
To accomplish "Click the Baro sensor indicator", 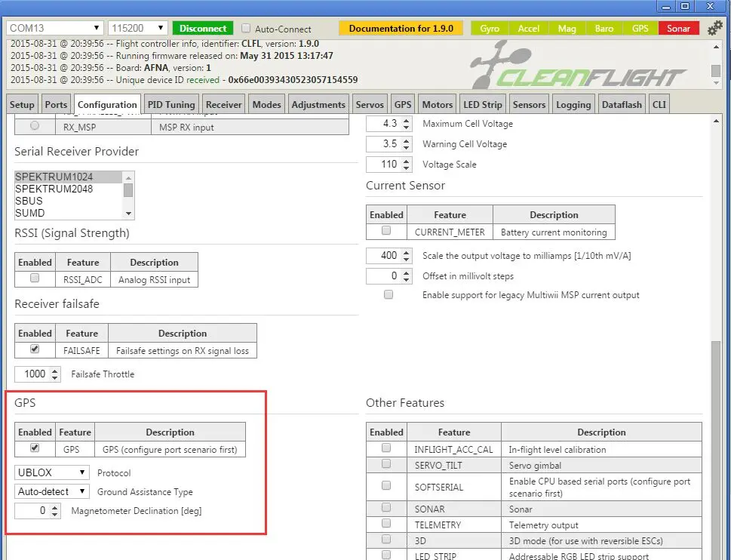I will tap(604, 29).
